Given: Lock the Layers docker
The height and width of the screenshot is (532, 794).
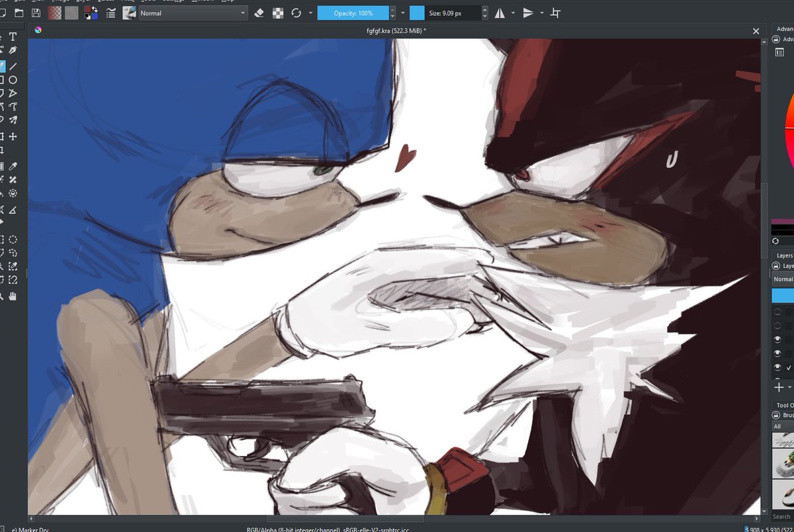Looking at the screenshot, I should pos(776,266).
